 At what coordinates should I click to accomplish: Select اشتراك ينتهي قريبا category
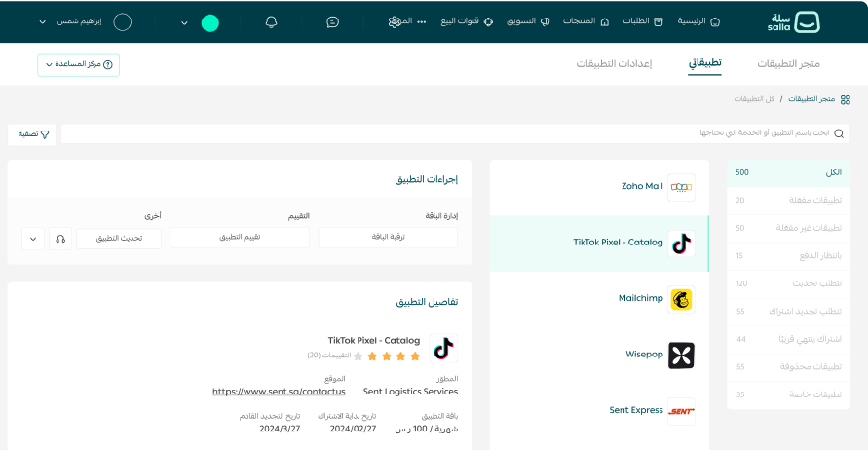pyautogui.click(x=788, y=339)
